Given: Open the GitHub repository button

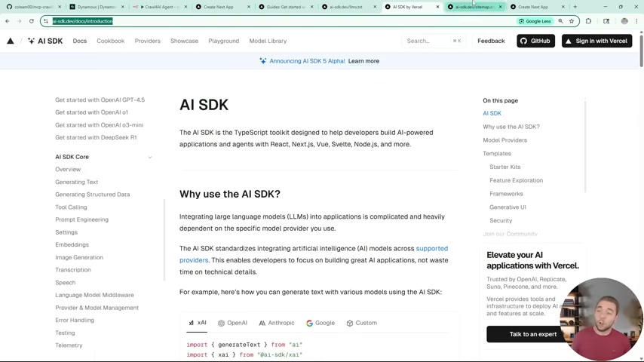Looking at the screenshot, I should pos(535,41).
